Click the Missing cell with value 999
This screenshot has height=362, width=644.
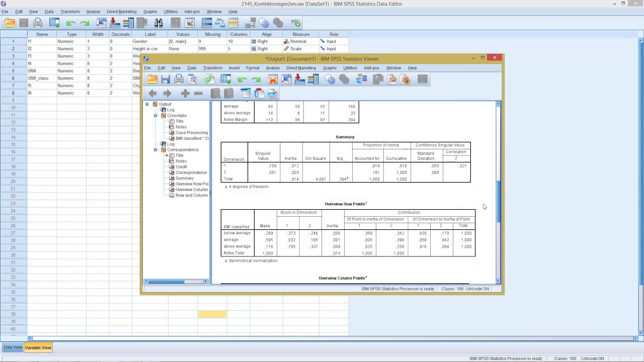(212, 49)
